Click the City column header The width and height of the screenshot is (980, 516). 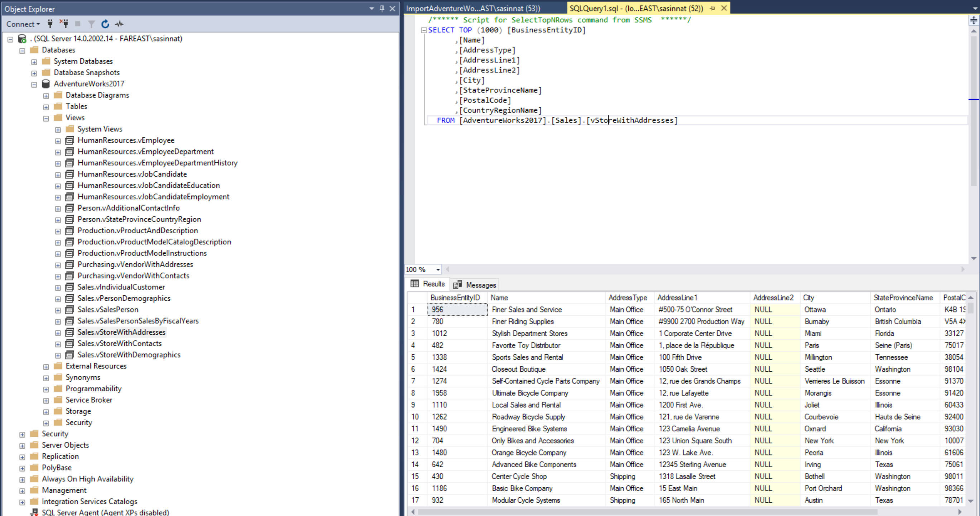pos(835,297)
